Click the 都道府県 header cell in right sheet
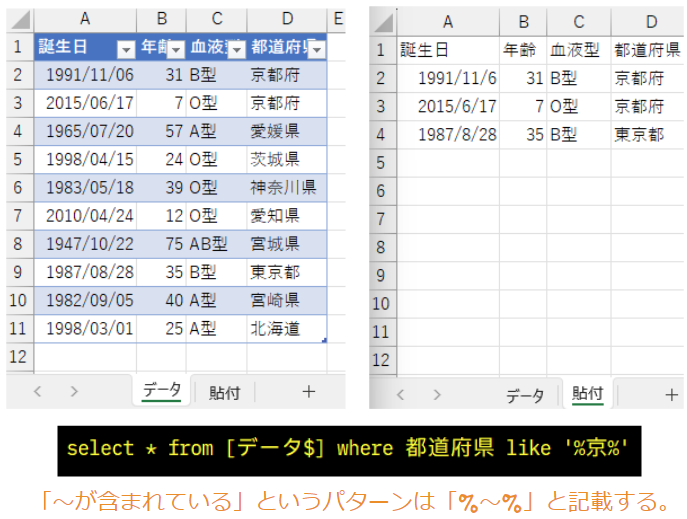The image size is (687, 519). click(648, 50)
